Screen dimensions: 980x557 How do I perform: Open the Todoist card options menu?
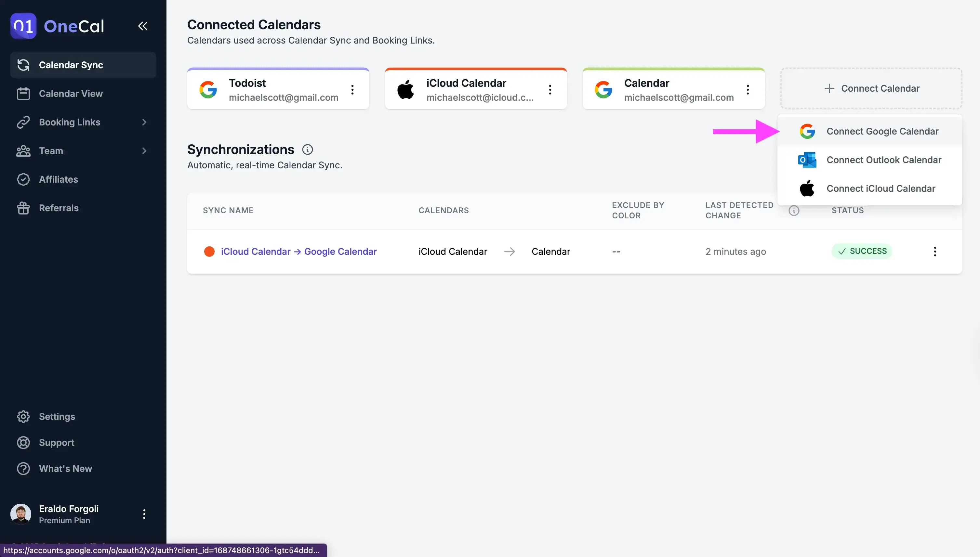352,89
